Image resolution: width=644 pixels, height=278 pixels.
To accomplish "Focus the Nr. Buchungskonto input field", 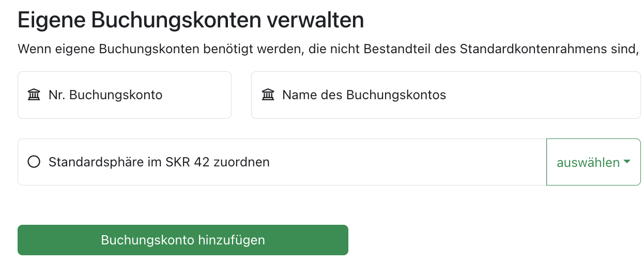I will tap(124, 95).
